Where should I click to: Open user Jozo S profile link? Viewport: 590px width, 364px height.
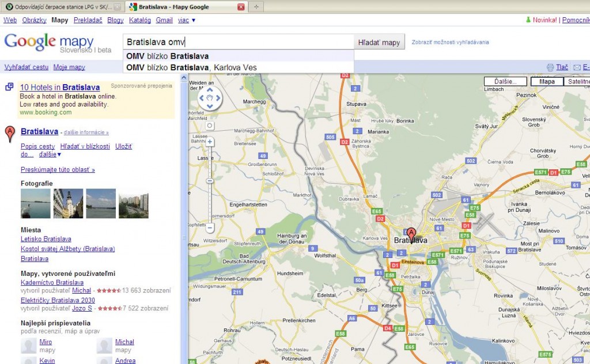[82, 308]
